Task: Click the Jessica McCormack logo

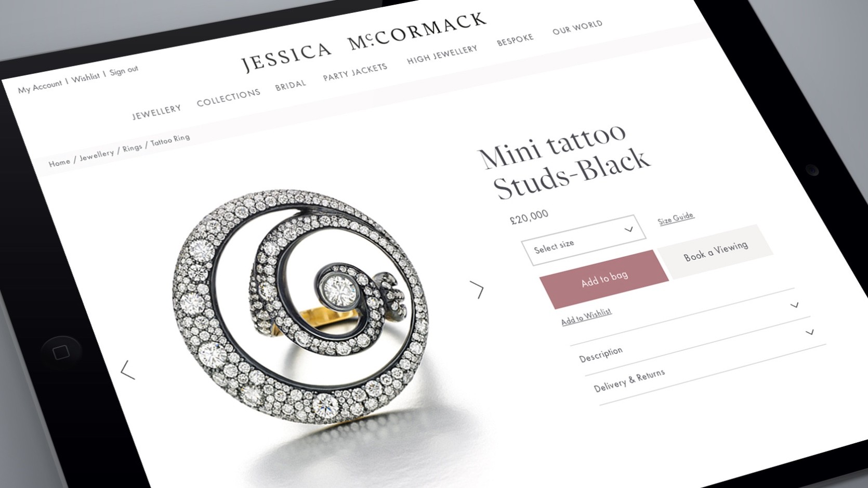Action: click(364, 42)
